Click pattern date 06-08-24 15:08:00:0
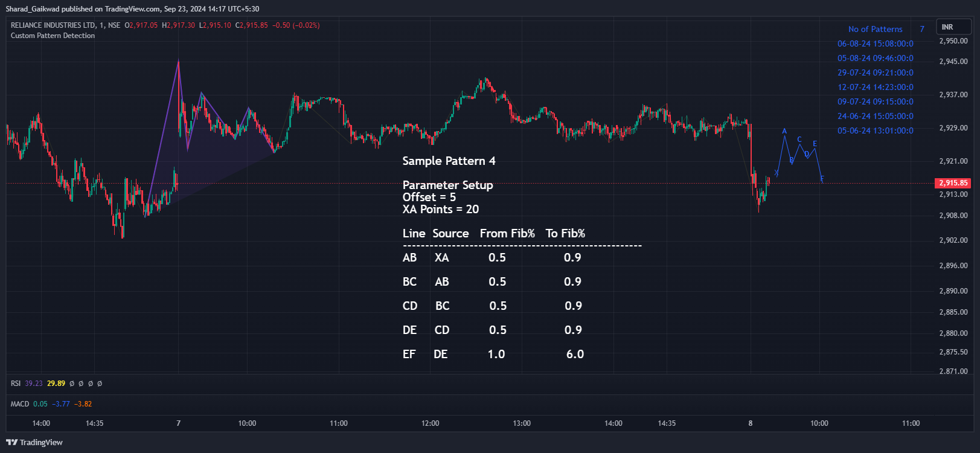 [875, 43]
